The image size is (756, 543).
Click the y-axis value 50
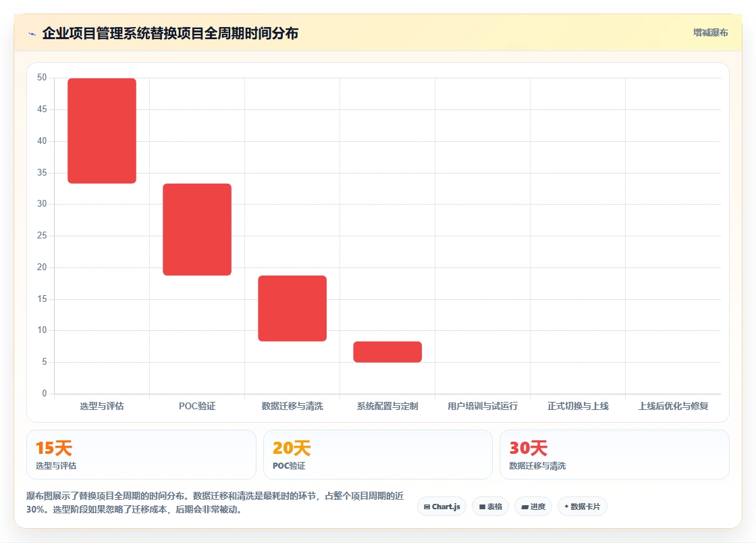pyautogui.click(x=42, y=78)
